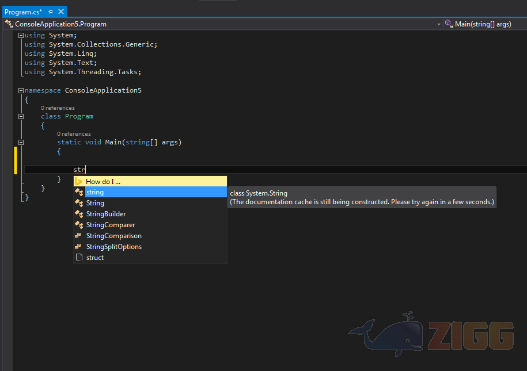Click the class icon beside StringBuilder
Image resolution: width=527 pixels, height=371 pixels.
(79, 214)
